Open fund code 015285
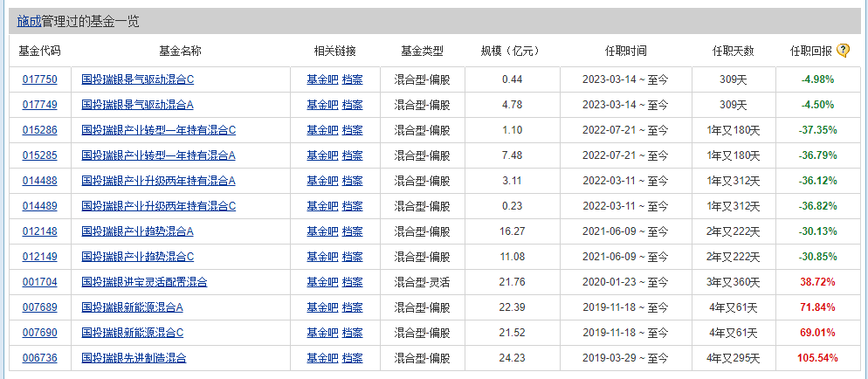The height and width of the screenshot is (379, 868). [x=40, y=155]
